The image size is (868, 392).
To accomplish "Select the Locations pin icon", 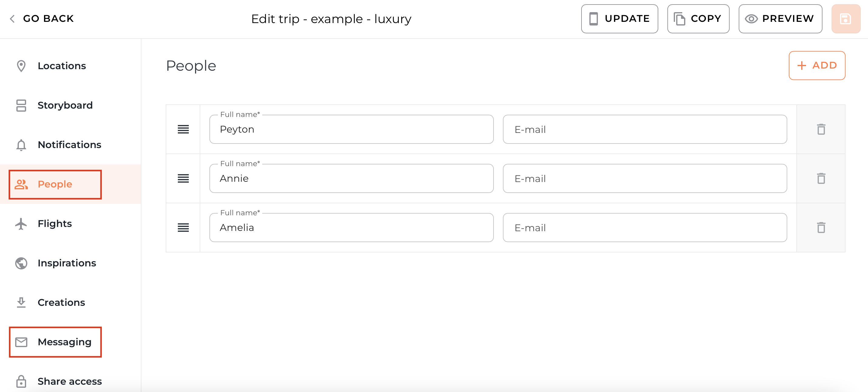I will coord(21,66).
